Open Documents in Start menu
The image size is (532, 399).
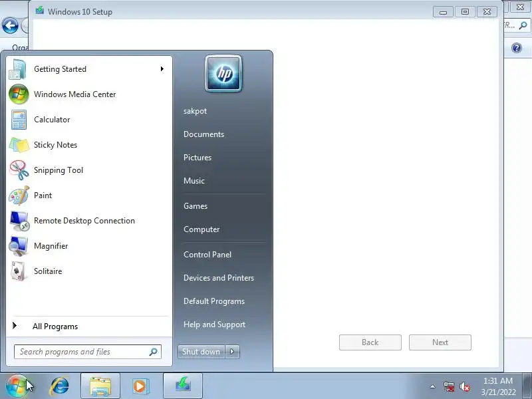pyautogui.click(x=203, y=134)
